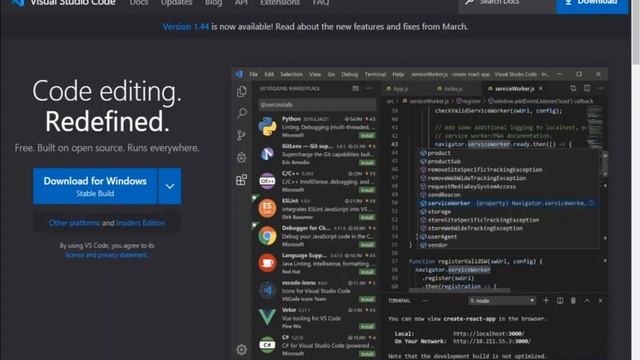This screenshot has height=360, width=640.
Task: Select the 'vendor' autocomplete suggestion
Action: click(509, 245)
